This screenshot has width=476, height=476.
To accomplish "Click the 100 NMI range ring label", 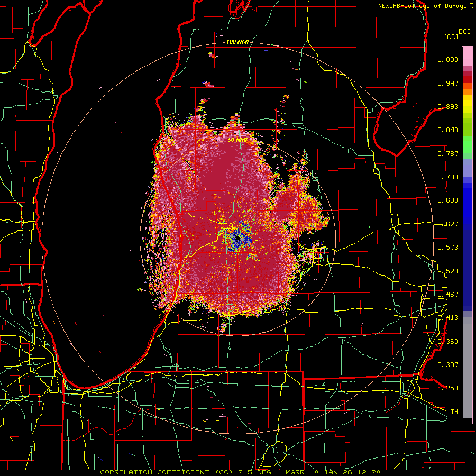I will point(237,42).
